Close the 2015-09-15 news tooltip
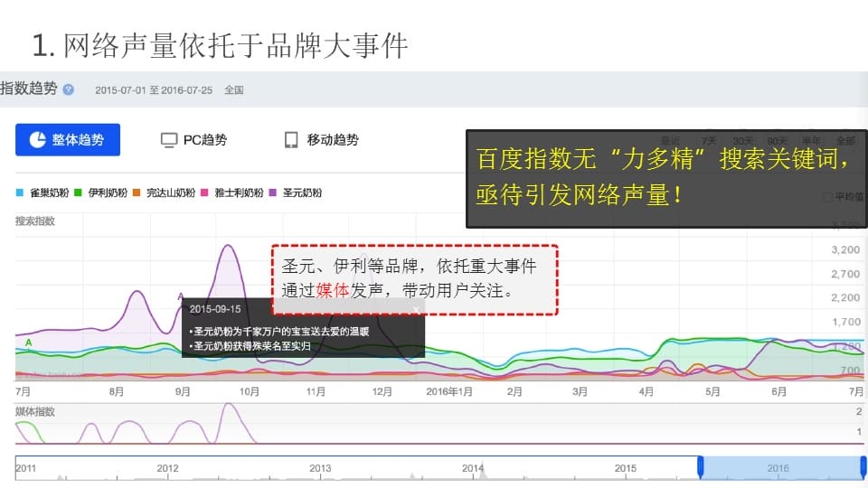The image size is (868, 488). coord(416,309)
